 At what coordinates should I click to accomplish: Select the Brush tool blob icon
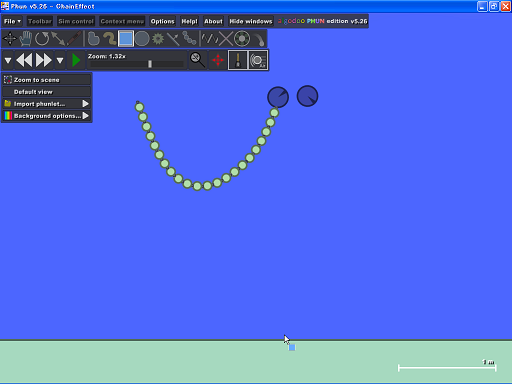click(x=93, y=39)
